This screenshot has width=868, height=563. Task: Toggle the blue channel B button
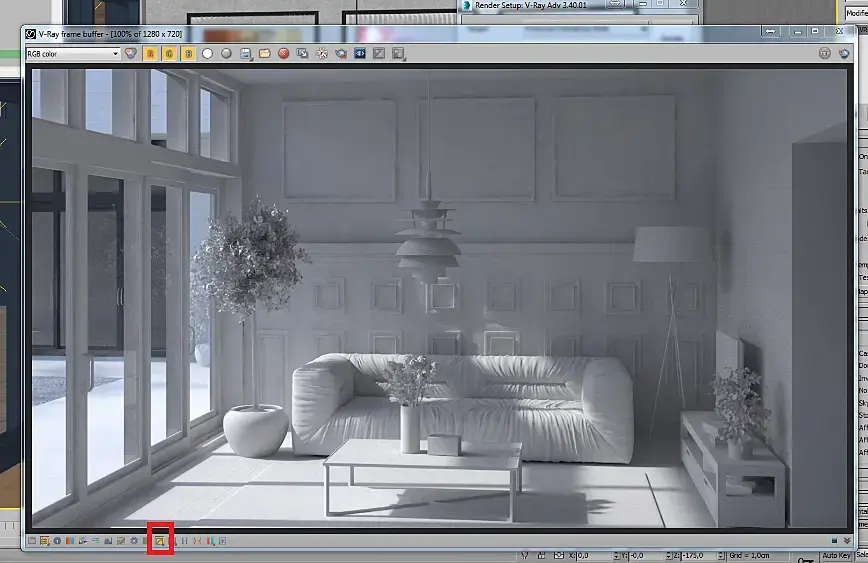coord(188,54)
